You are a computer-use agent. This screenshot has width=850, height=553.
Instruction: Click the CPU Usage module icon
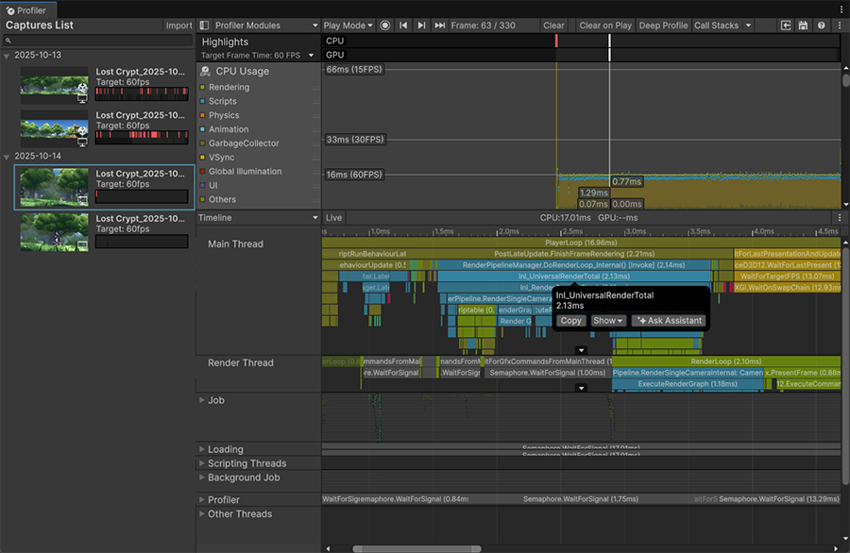point(205,71)
